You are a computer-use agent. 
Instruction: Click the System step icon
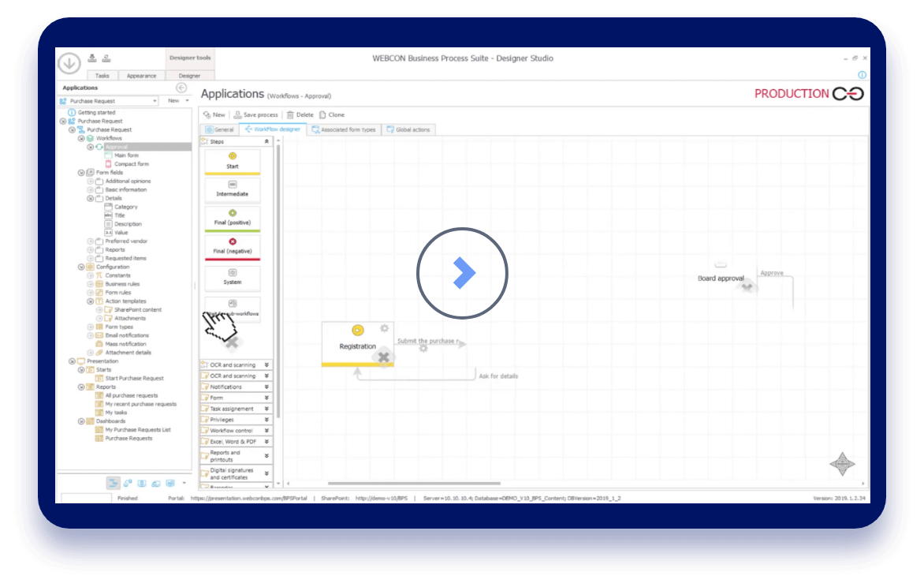tap(233, 273)
